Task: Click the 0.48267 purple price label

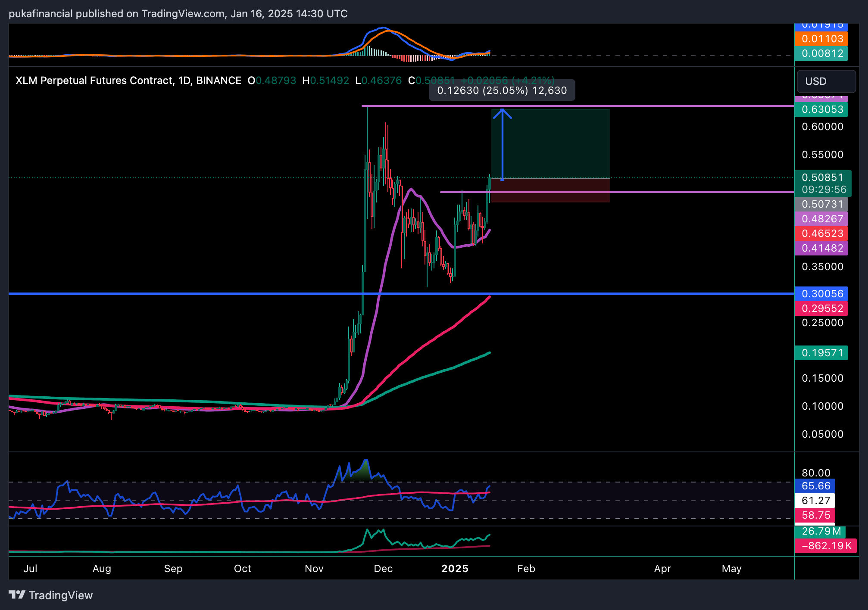Action: pos(821,219)
